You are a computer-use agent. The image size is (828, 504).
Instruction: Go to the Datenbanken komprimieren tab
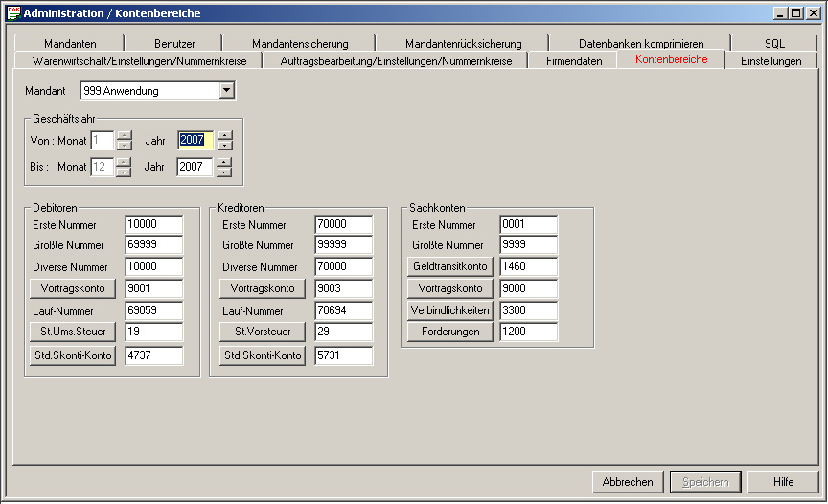(640, 43)
